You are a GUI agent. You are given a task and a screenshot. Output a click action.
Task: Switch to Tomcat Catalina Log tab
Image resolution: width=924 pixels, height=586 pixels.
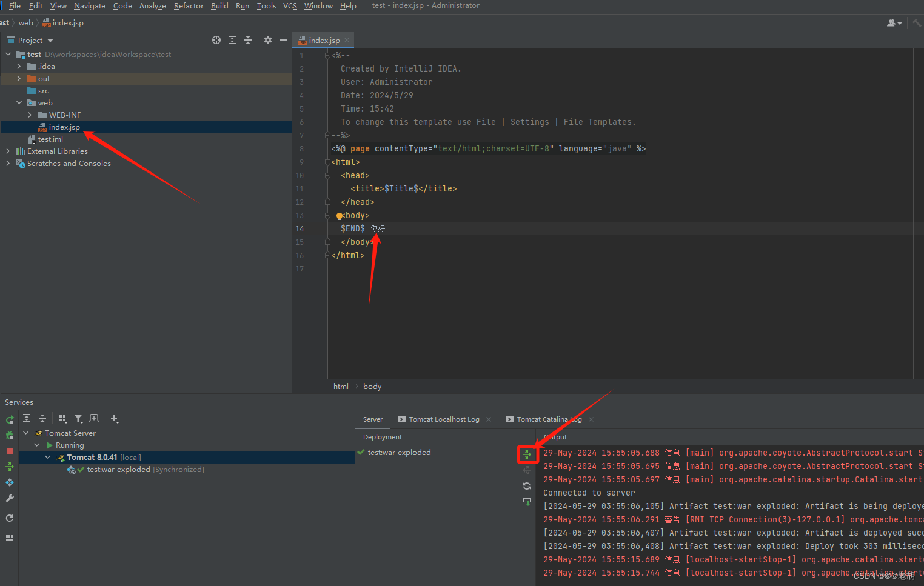[x=549, y=419]
